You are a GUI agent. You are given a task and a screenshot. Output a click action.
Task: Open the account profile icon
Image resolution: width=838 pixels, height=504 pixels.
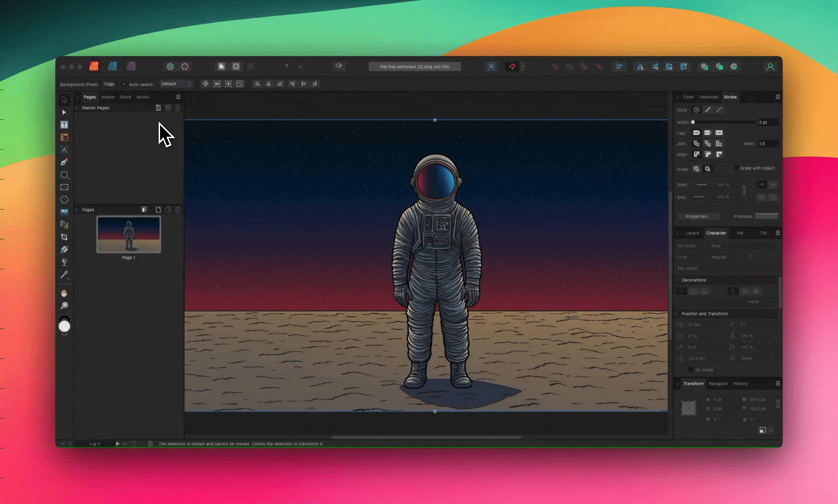click(770, 67)
